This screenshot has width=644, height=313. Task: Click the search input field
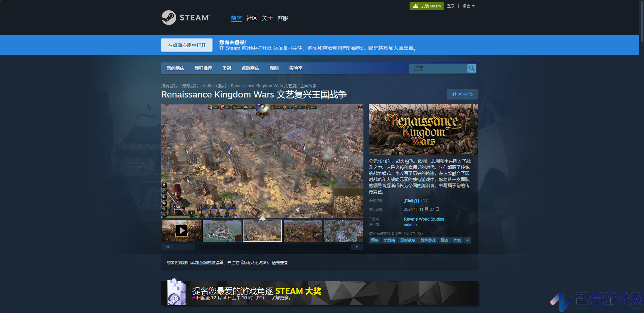[x=438, y=68]
